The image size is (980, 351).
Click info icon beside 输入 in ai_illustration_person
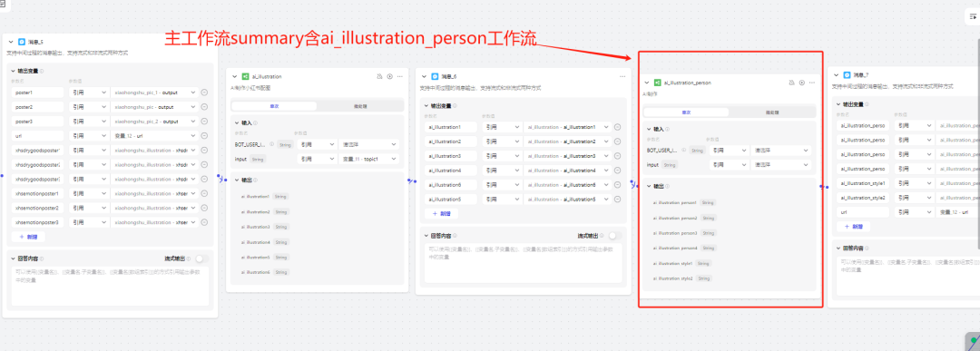tap(667, 130)
